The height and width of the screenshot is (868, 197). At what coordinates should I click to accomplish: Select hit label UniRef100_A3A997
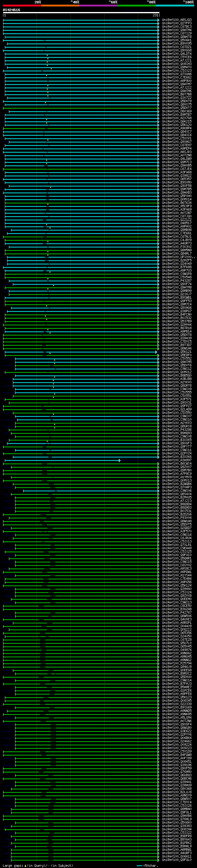point(177,460)
